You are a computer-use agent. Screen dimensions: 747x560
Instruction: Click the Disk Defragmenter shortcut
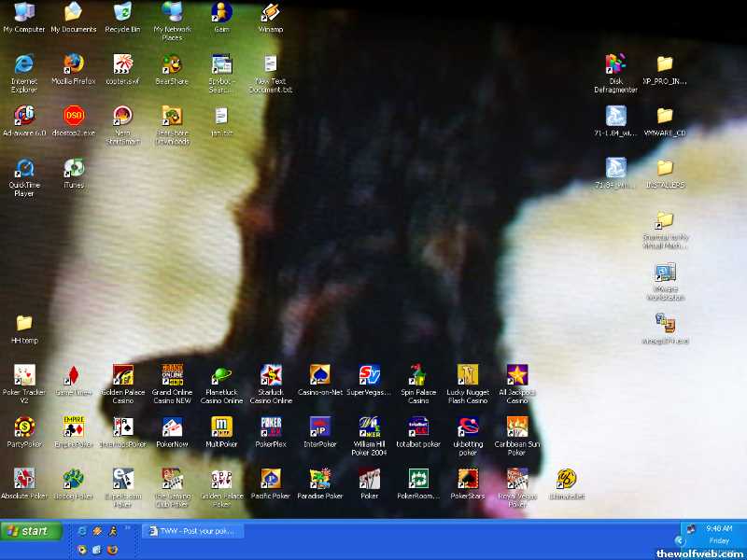click(x=615, y=64)
